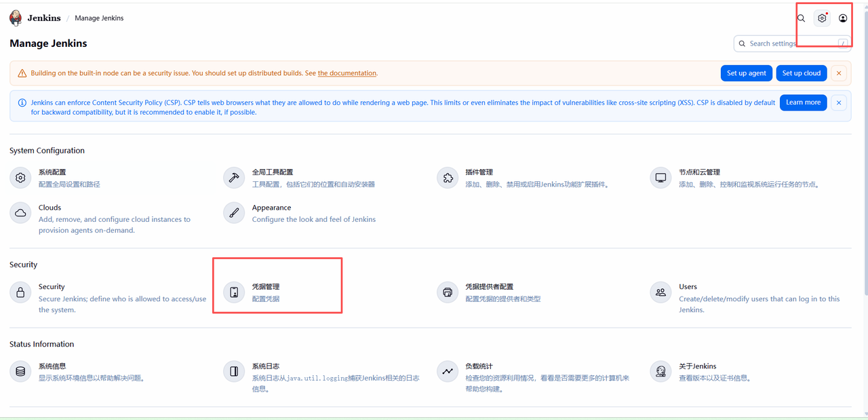This screenshot has height=420, width=868.
Task: Open the Appearance title link
Action: 272,208
